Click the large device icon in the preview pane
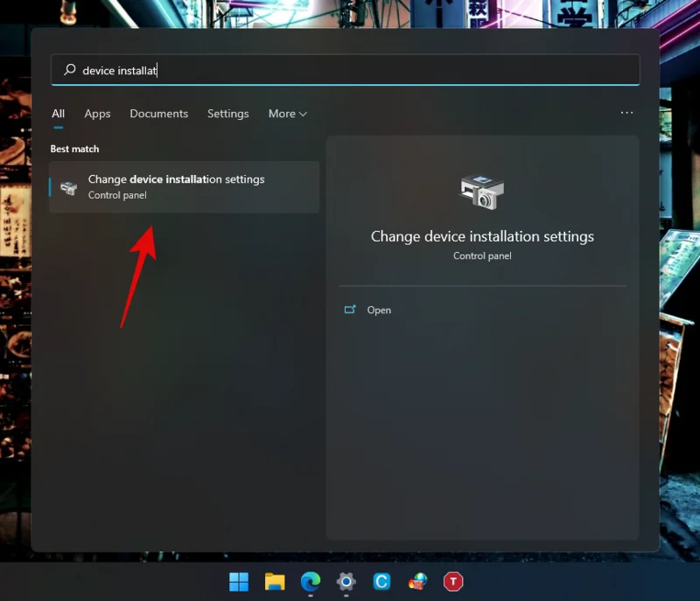The width and height of the screenshot is (700, 601). click(x=482, y=192)
